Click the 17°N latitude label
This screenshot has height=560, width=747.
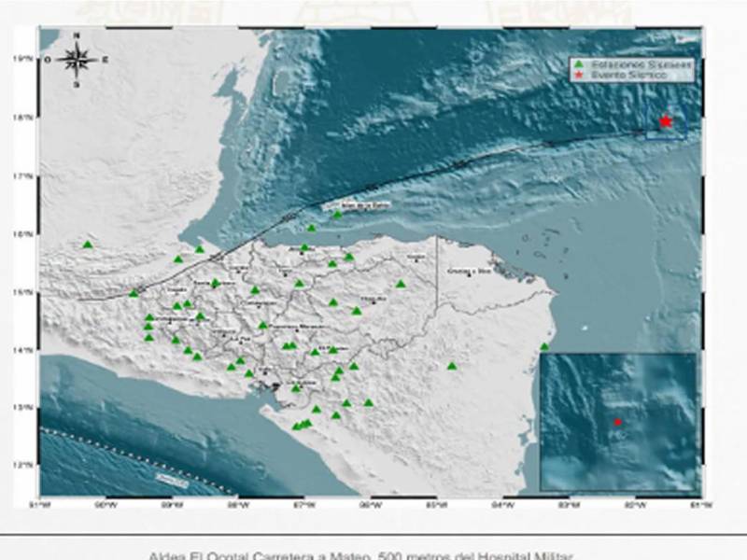(23, 176)
